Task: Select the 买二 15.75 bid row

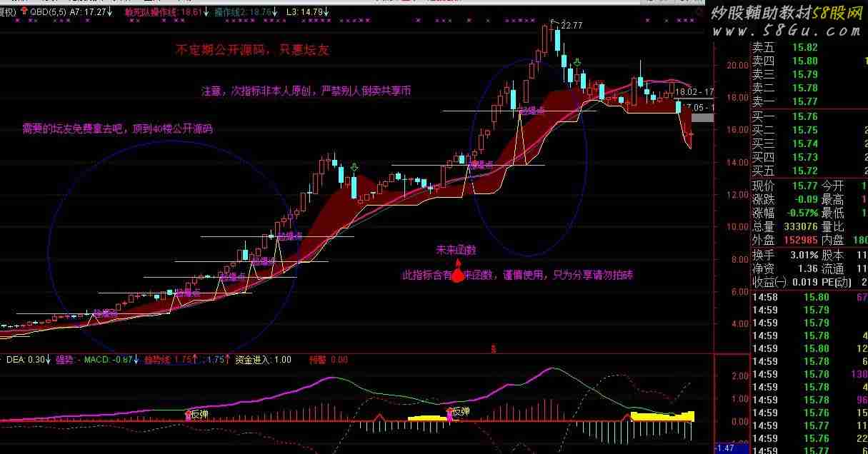Action: [810, 130]
